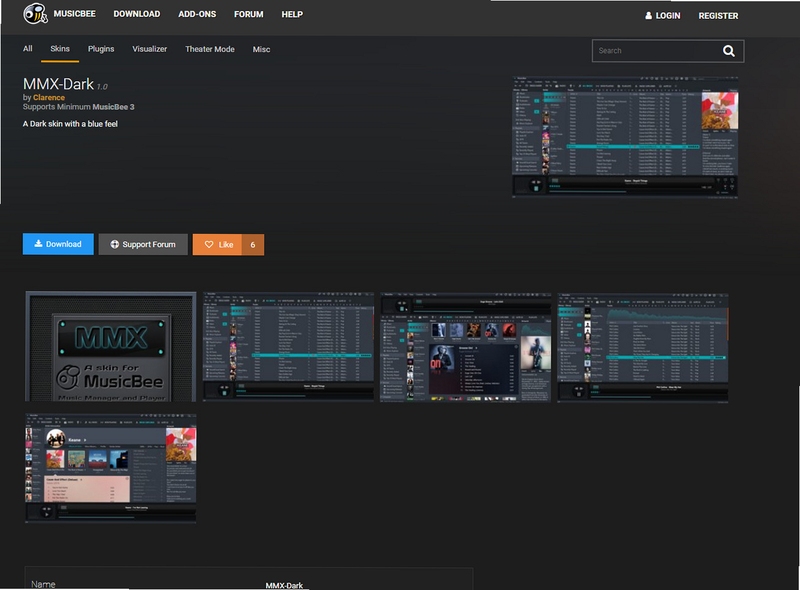
Task: Open the MMX skin for MusicBee logo thumbnail
Action: (x=111, y=347)
